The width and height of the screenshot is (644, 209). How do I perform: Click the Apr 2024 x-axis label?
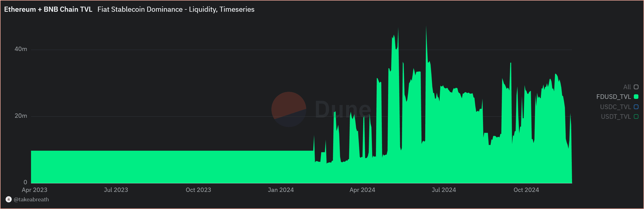(x=362, y=190)
